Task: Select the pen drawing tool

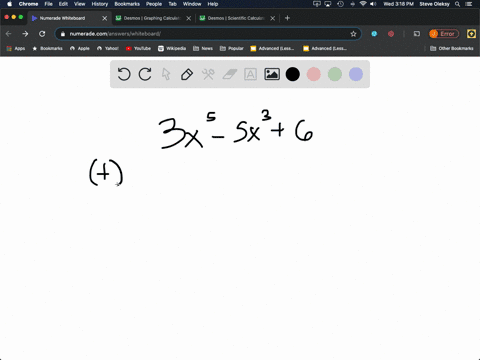Action: point(187,74)
